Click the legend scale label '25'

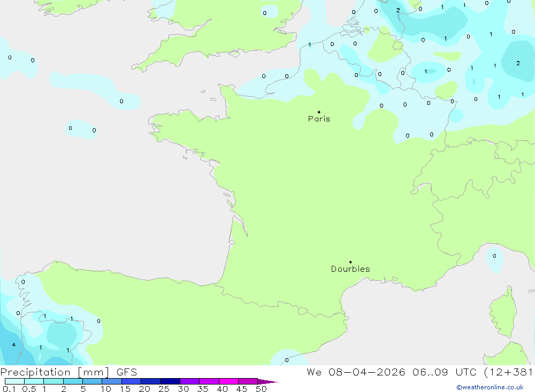pos(164,389)
